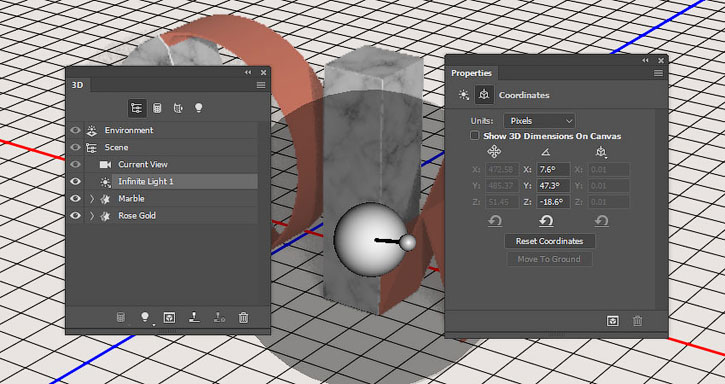Reset the rotation values
Screen dimensions: 725x384
[x=546, y=222]
